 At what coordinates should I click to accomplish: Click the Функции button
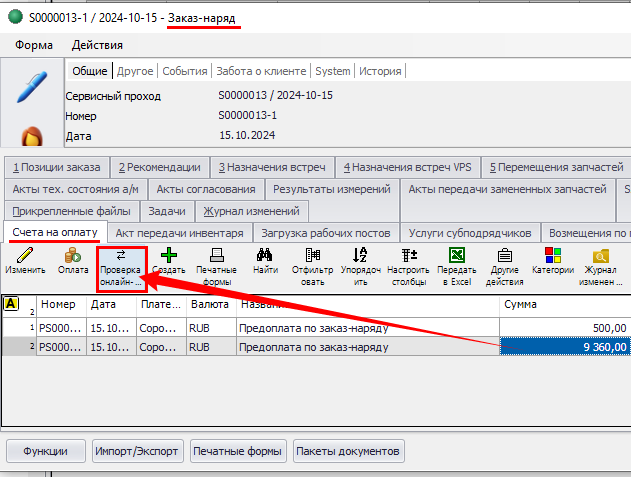click(x=46, y=451)
